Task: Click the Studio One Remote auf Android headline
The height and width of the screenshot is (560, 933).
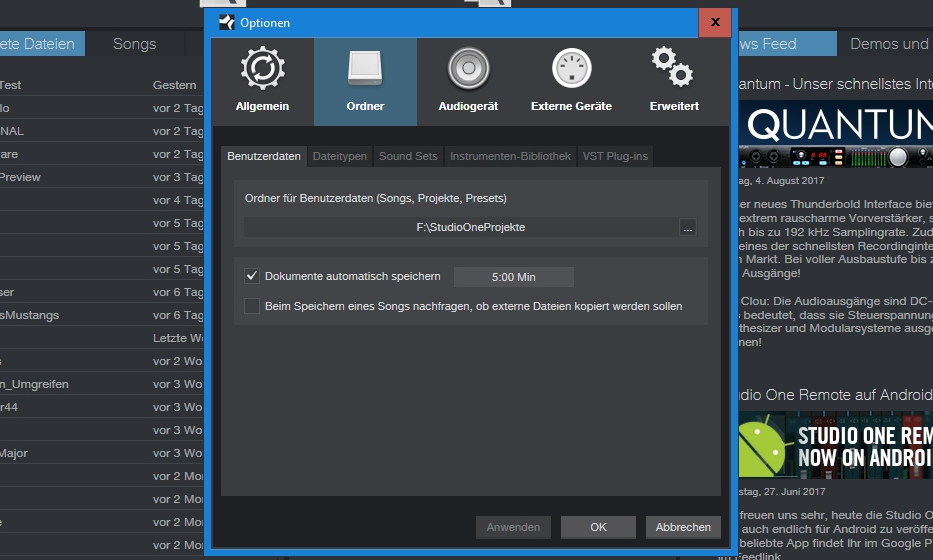Action: [835, 395]
